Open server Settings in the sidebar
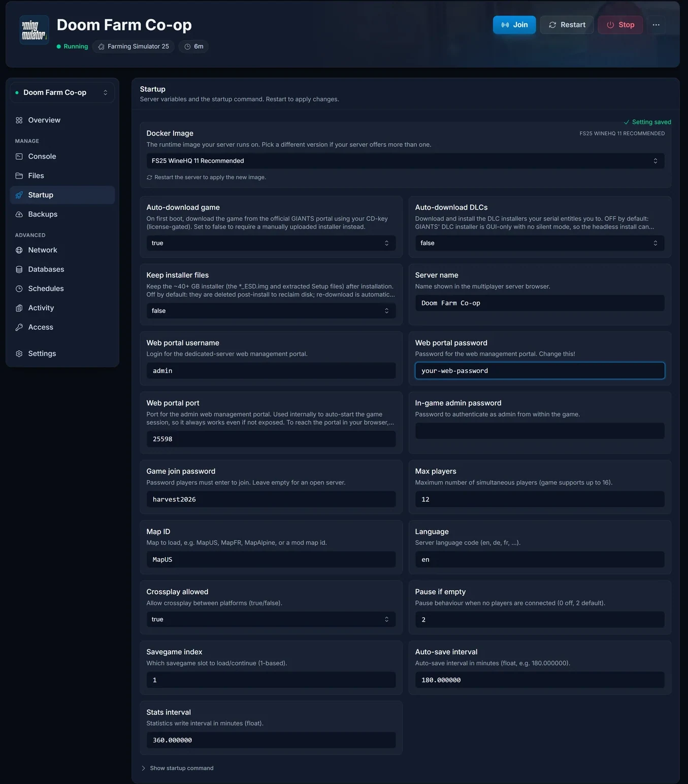Screen dimensions: 688x784 click(62, 354)
